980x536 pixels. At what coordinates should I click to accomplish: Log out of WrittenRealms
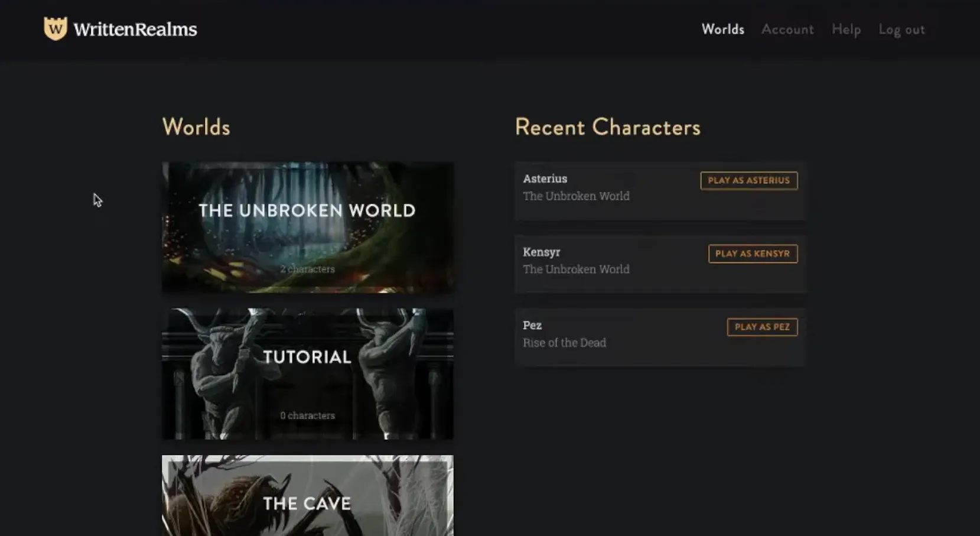pyautogui.click(x=901, y=29)
